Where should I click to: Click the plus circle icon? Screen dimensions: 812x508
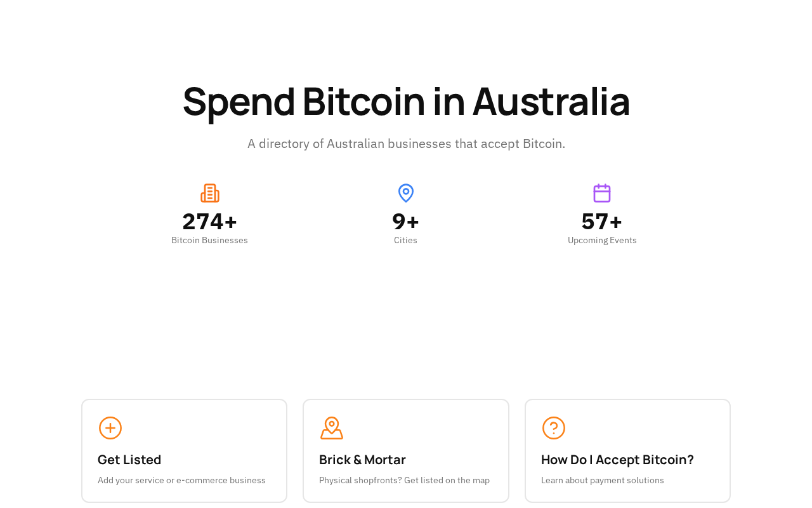click(110, 428)
